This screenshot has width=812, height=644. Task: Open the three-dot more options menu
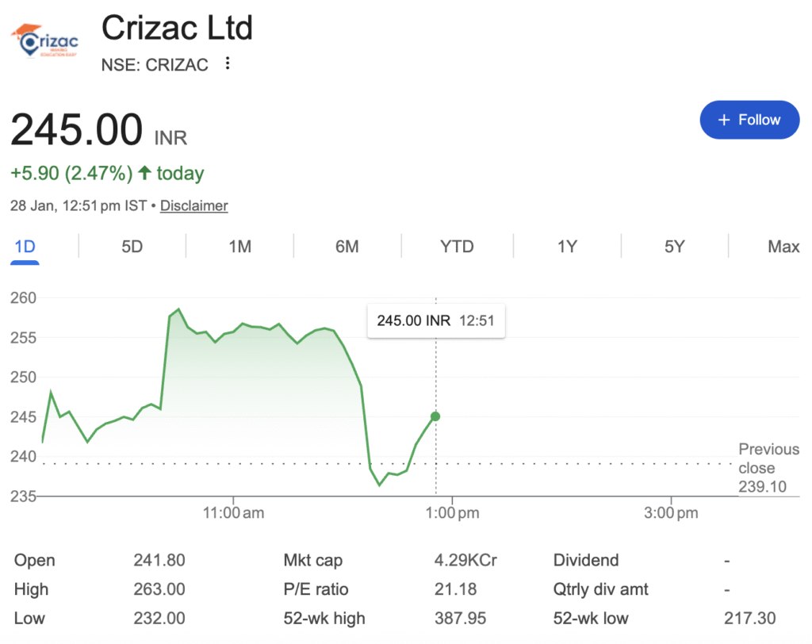point(228,63)
